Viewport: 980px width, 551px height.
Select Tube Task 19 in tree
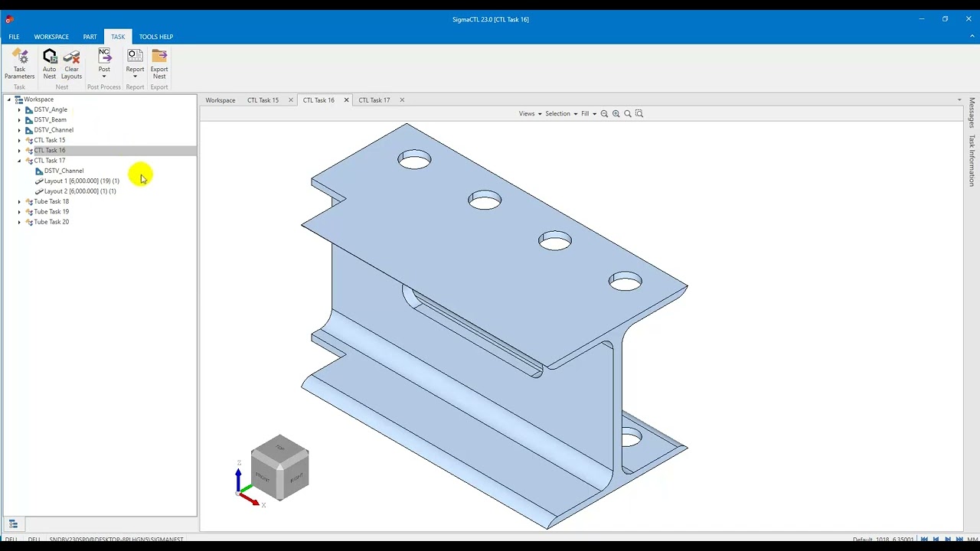click(x=51, y=212)
